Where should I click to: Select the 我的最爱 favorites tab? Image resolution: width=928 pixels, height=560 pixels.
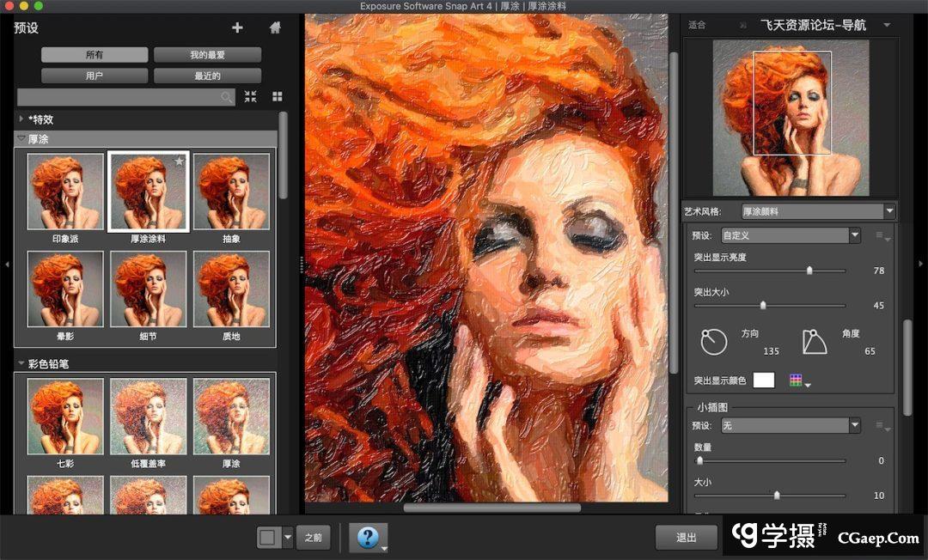point(207,55)
